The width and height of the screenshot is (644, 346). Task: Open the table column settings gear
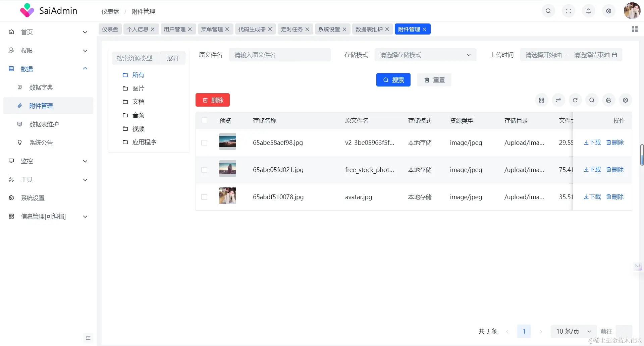coord(625,100)
